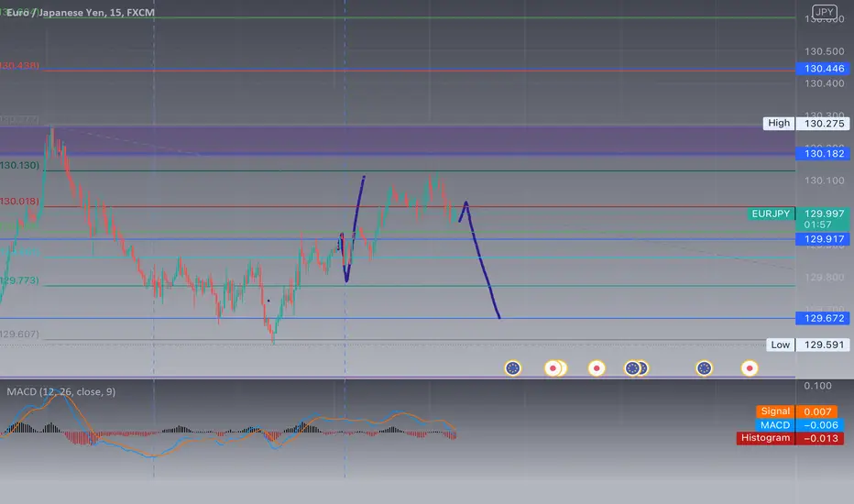Screen dimensions: 854x504
Task: Open the front Japan flag in the overlapped Japan pair
Action: click(x=553, y=368)
